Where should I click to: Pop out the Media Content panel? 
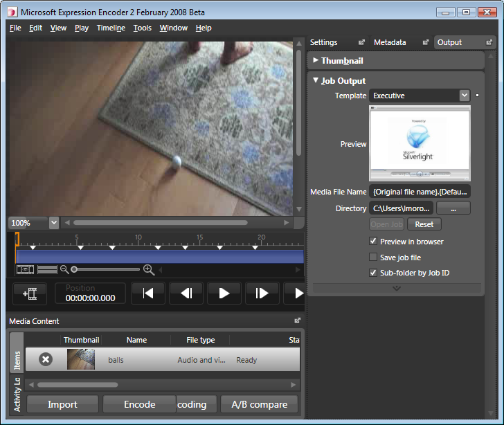[x=297, y=320]
